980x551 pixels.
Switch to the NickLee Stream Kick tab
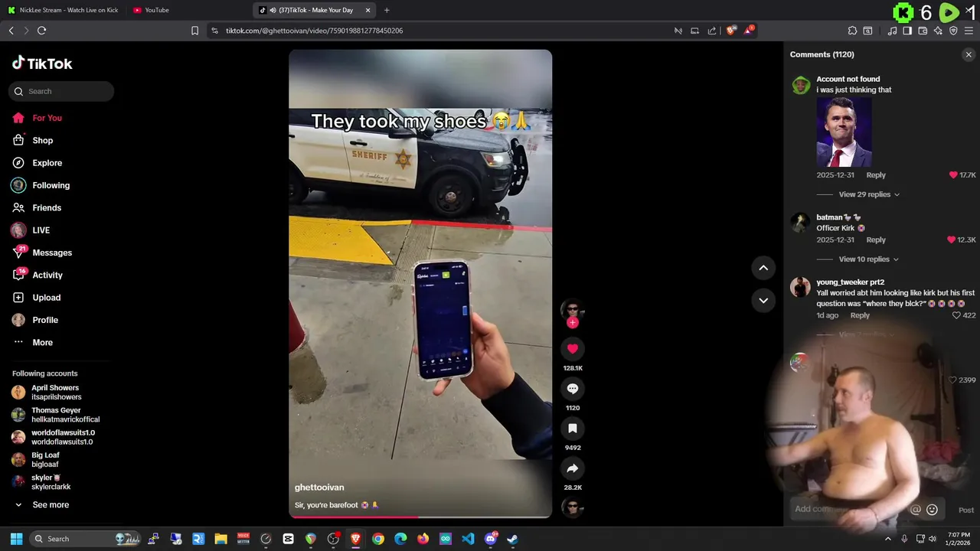click(63, 10)
